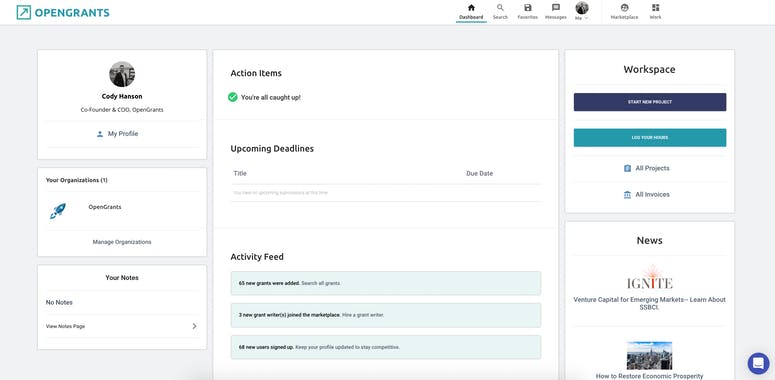Click the no upcoming submissions message row
775x380 pixels.
[x=387, y=193]
